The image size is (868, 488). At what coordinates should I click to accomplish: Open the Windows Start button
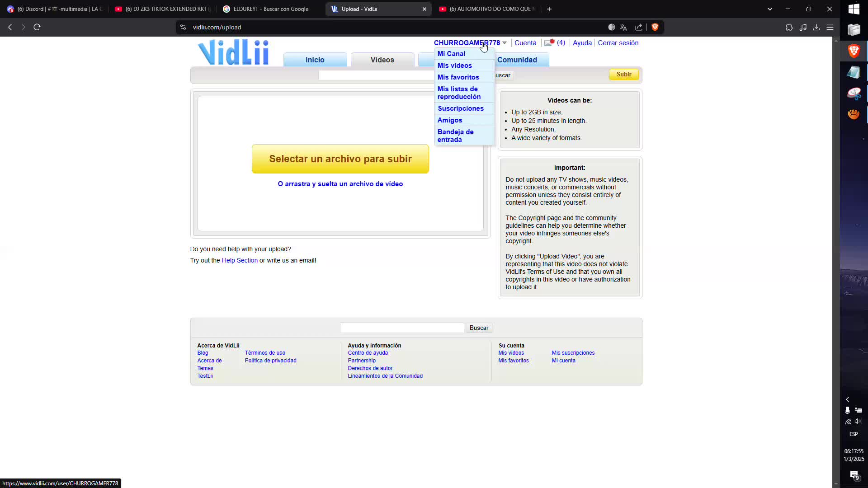854,9
